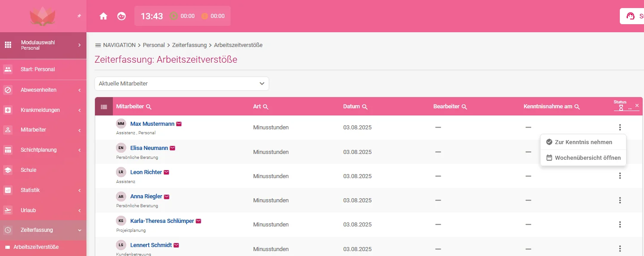Screen dimensions: 644x256
Task: Start work time with green play icon
Action: (x=174, y=16)
